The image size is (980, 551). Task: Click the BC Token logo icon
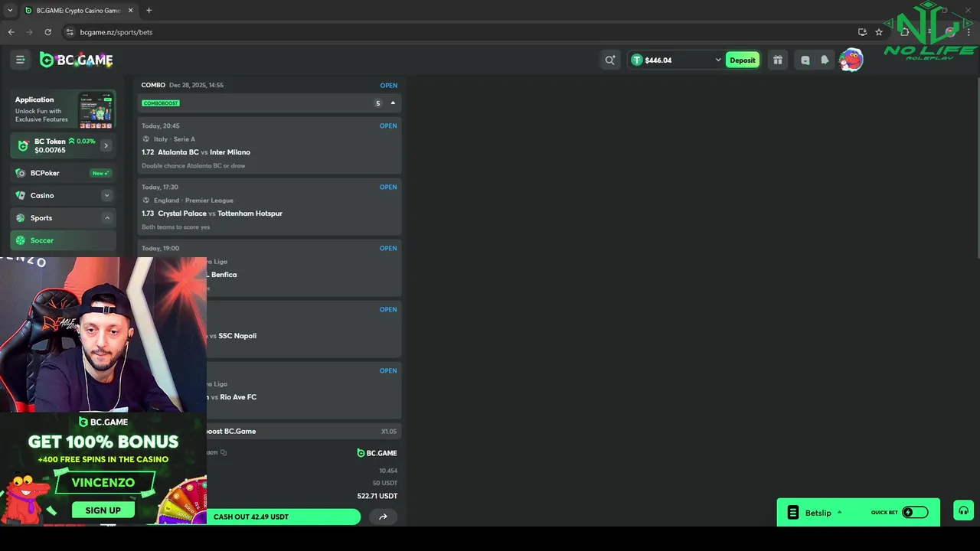pyautogui.click(x=23, y=145)
